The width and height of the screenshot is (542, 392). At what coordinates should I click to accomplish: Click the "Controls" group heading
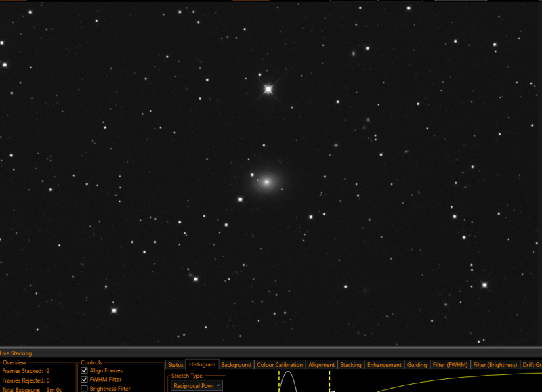pos(91,362)
